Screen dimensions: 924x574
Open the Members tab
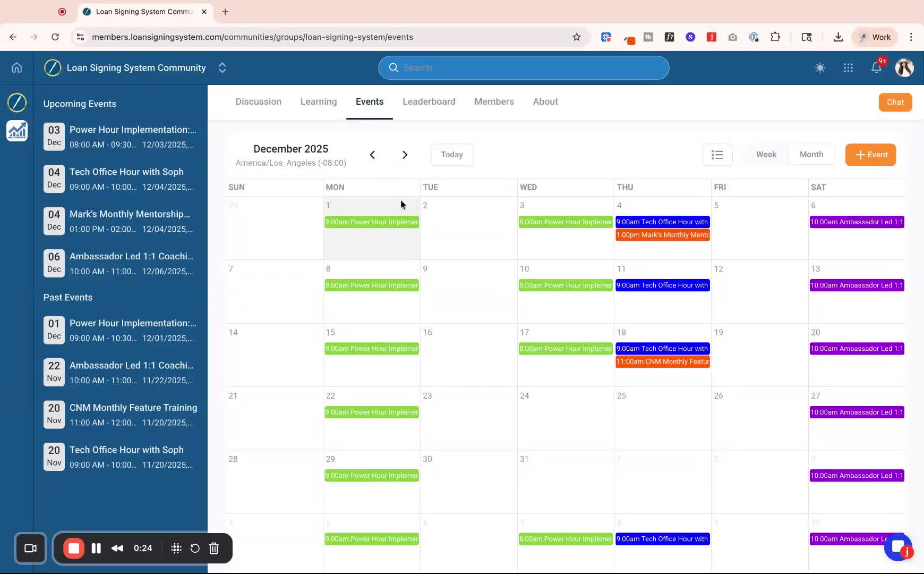(x=494, y=102)
